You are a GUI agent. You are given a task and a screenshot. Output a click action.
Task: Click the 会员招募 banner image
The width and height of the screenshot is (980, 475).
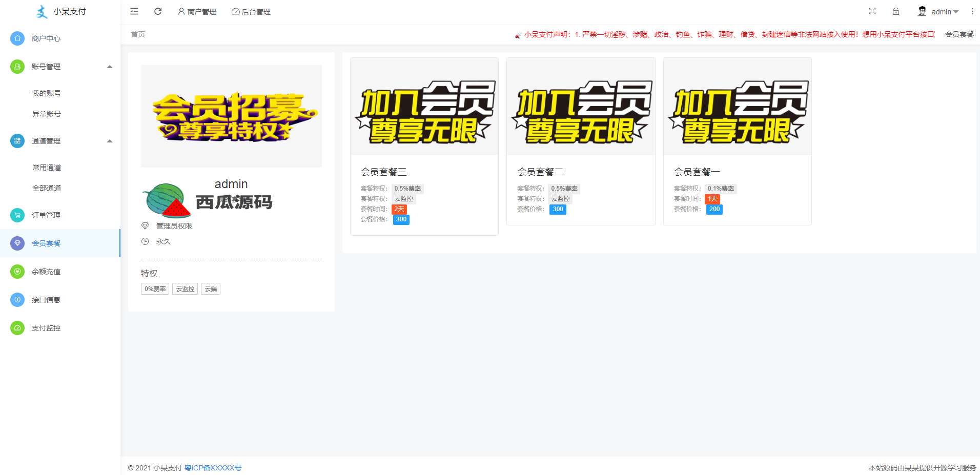click(x=232, y=116)
